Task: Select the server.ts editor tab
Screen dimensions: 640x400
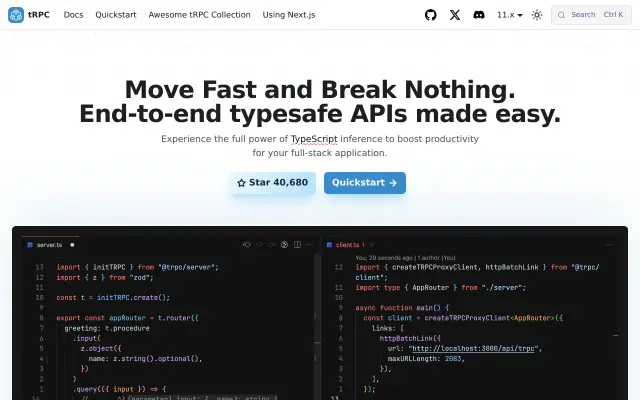Action: tap(50, 244)
